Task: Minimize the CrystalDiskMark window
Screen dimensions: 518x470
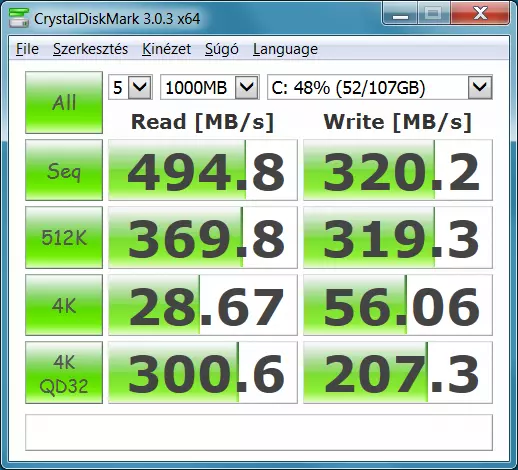Action: click(x=400, y=14)
